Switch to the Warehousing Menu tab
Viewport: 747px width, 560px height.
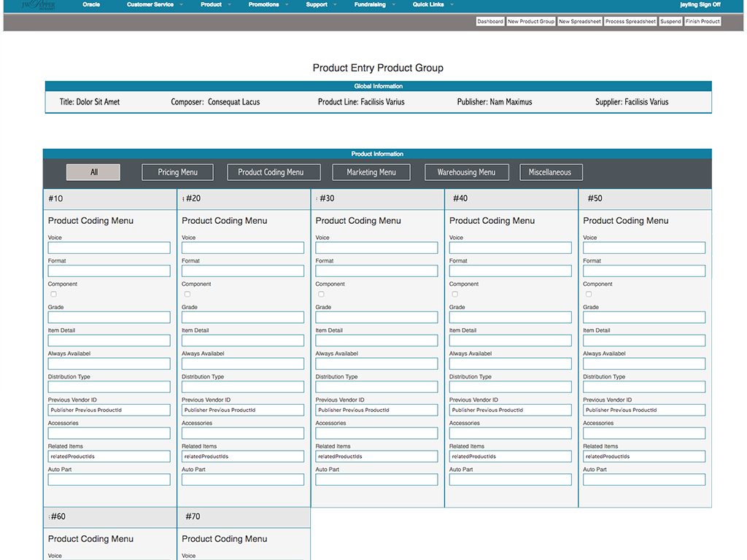pyautogui.click(x=466, y=173)
